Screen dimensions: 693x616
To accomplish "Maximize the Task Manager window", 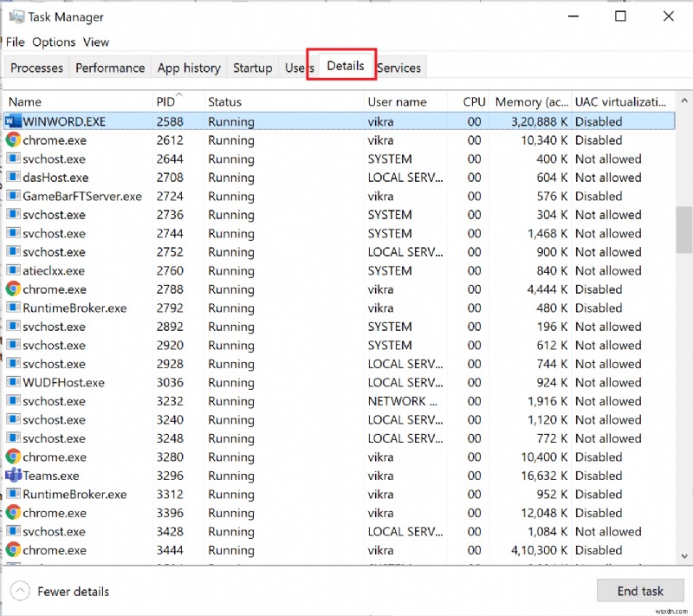I will tap(620, 16).
